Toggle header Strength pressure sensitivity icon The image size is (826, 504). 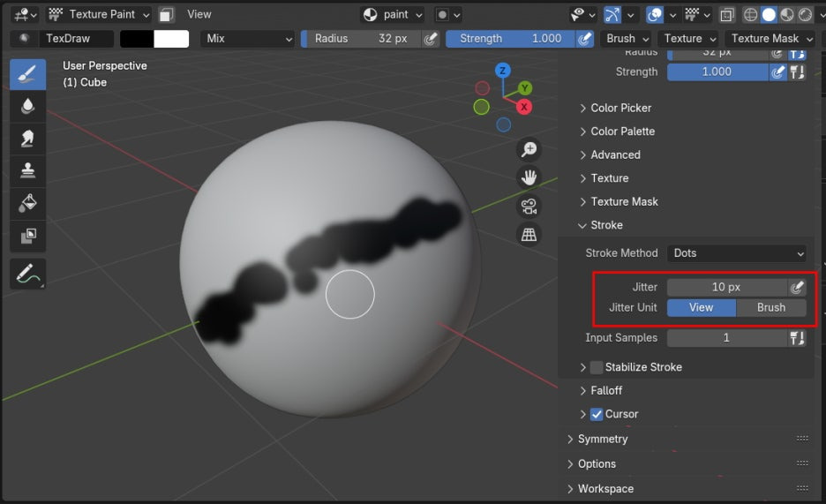584,39
